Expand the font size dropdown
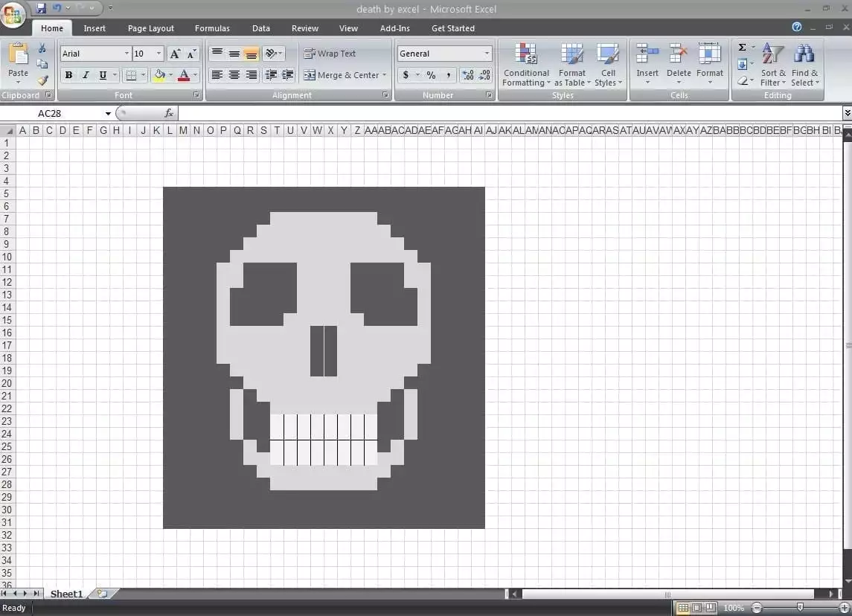The height and width of the screenshot is (616, 852). coord(158,54)
